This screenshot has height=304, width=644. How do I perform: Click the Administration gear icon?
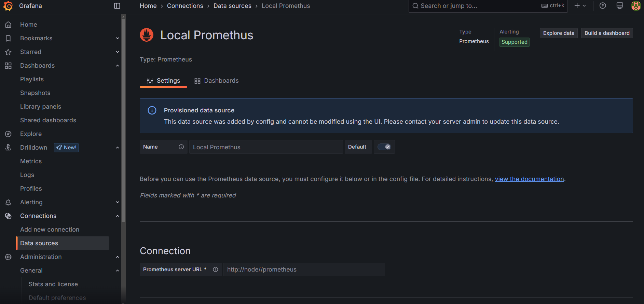(x=8, y=257)
